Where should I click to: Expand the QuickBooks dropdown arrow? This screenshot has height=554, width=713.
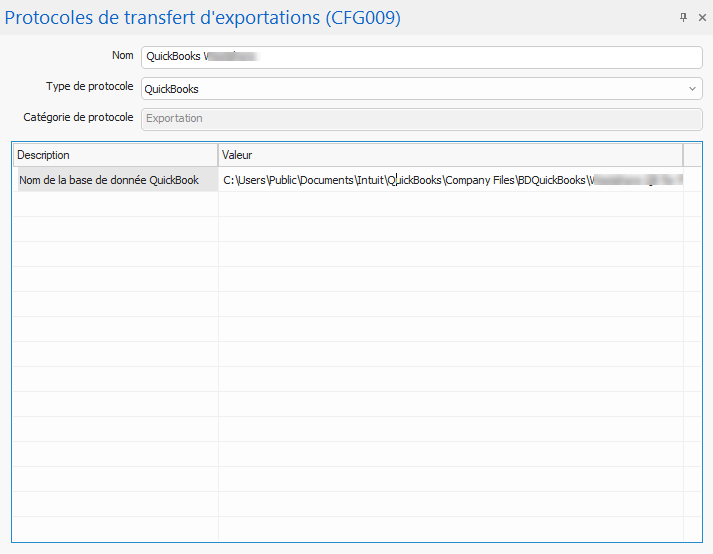coord(693,89)
